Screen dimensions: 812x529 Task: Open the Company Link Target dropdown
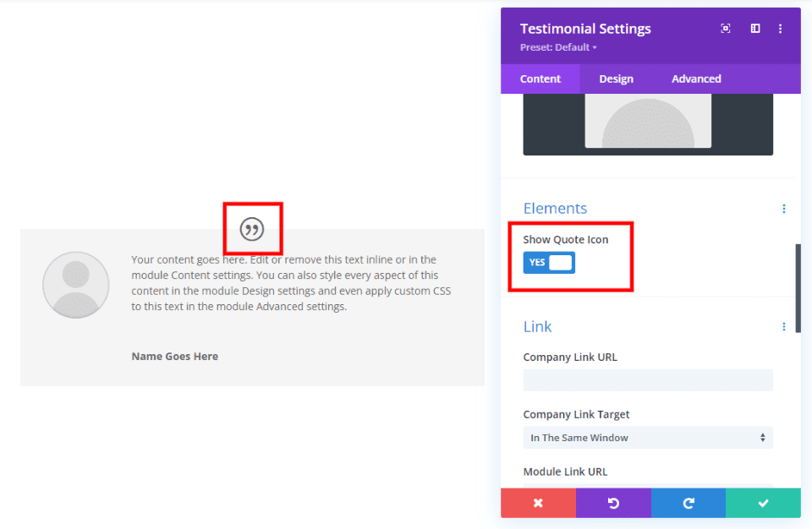tap(648, 438)
